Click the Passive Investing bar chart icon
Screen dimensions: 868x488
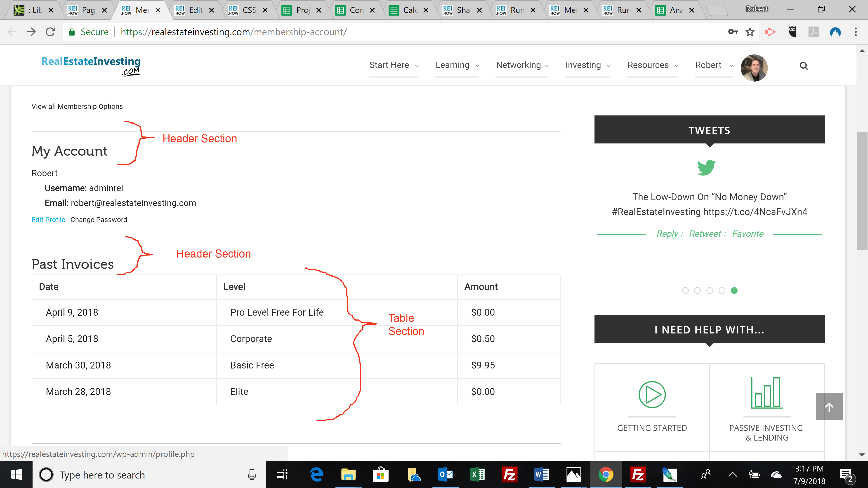[767, 393]
